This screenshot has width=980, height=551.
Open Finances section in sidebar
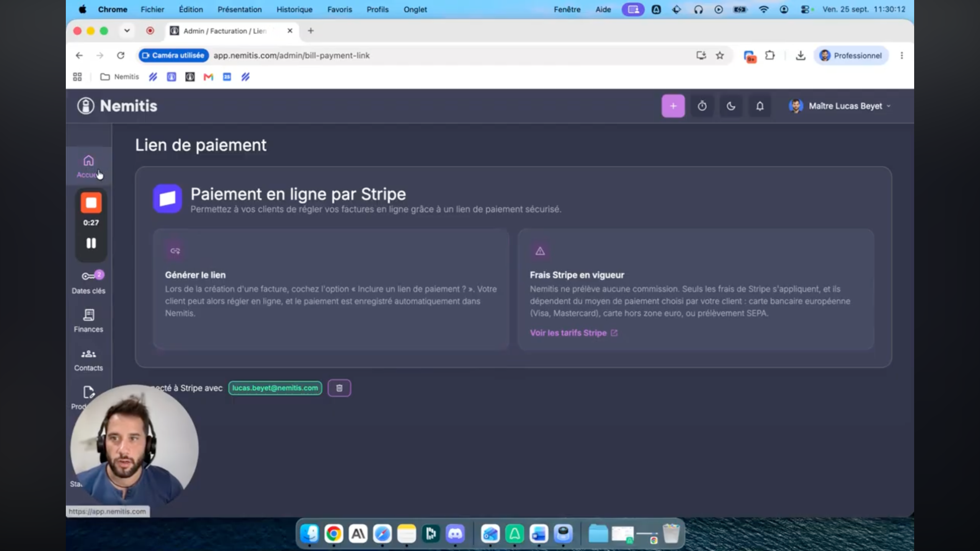click(x=88, y=321)
